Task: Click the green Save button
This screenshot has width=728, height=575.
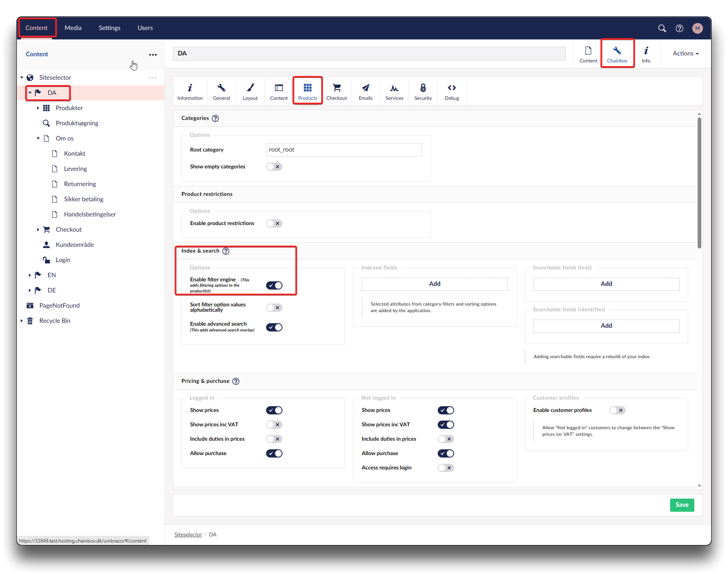Action: 682,505
